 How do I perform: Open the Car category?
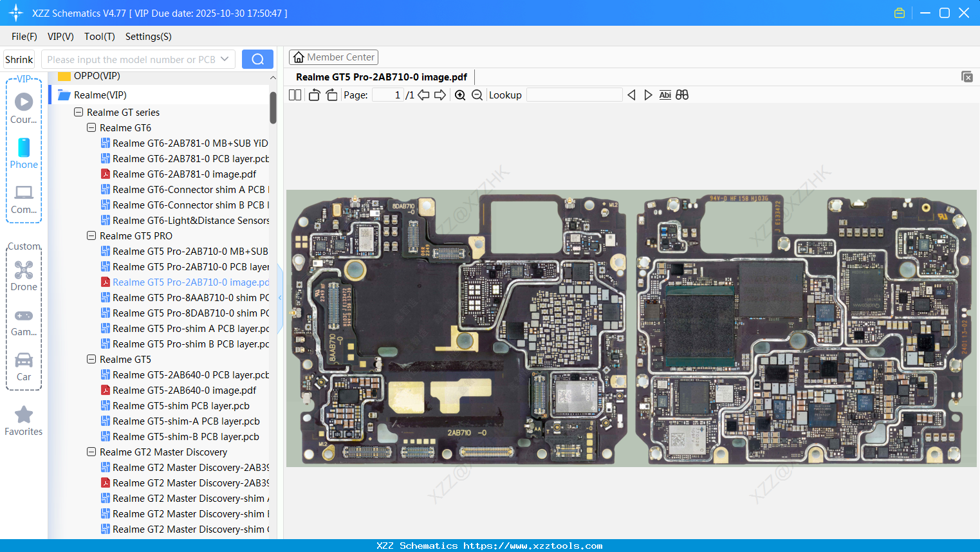pos(24,367)
